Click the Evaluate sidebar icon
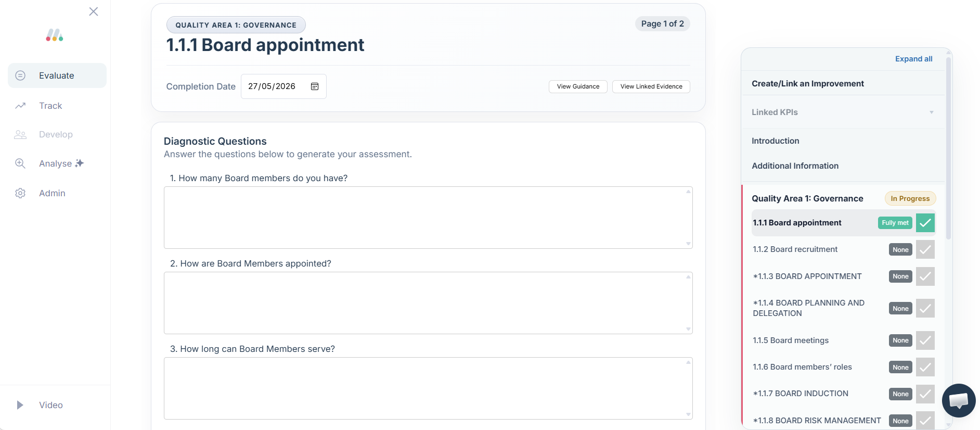Viewport: 980px width, 430px height. pos(20,75)
